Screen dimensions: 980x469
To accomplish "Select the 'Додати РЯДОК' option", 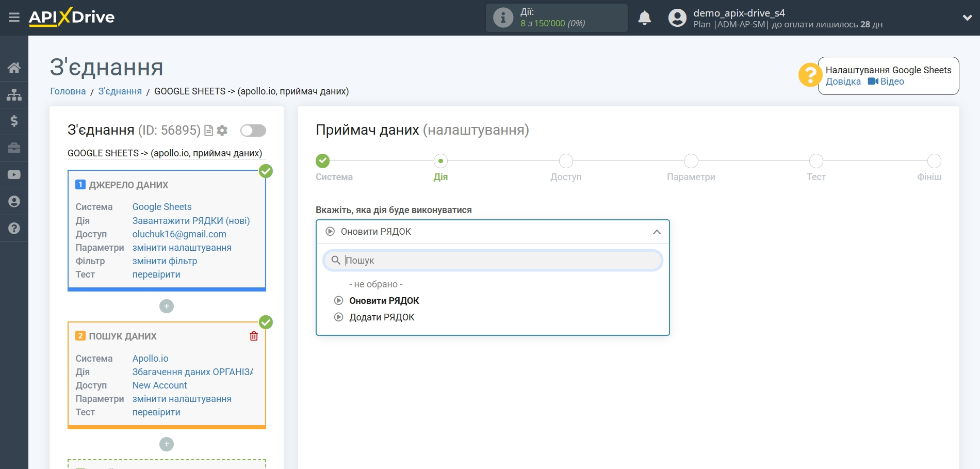I will [x=382, y=317].
